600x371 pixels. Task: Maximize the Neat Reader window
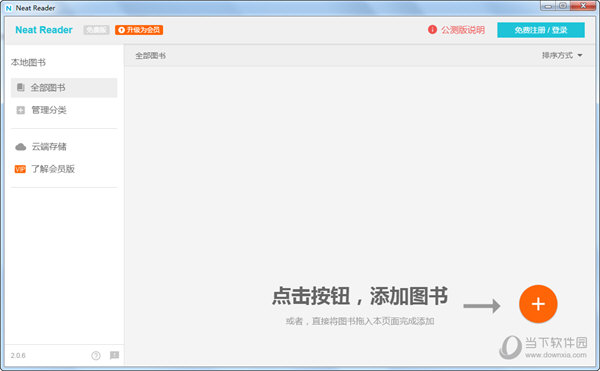tap(562, 6)
